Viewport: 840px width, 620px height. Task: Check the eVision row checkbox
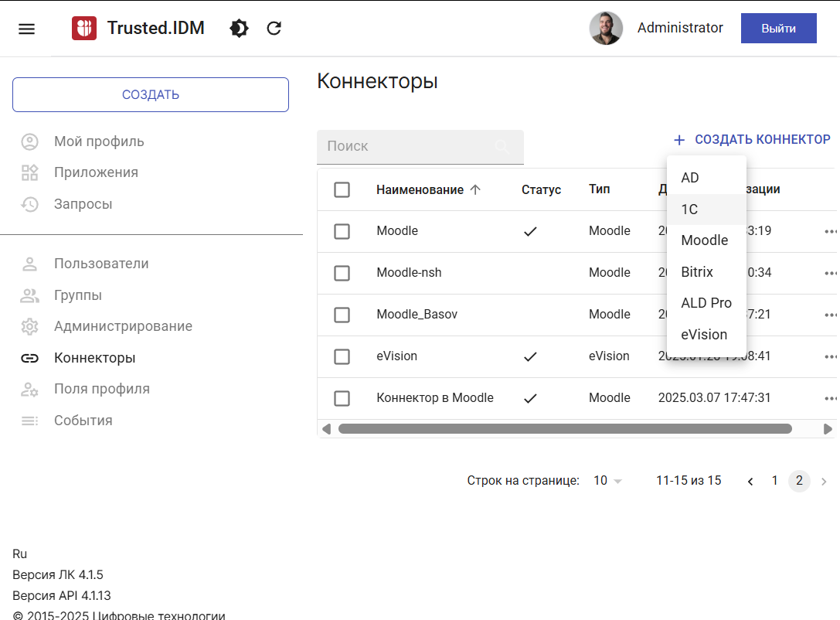point(342,357)
